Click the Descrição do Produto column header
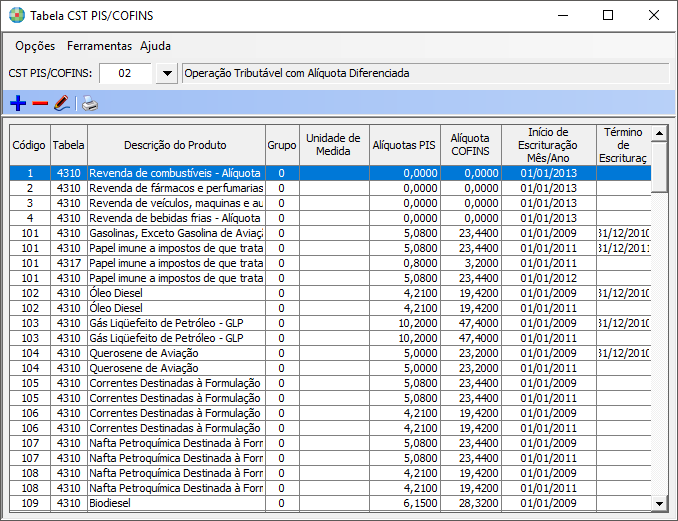The image size is (678, 521). pos(176,145)
